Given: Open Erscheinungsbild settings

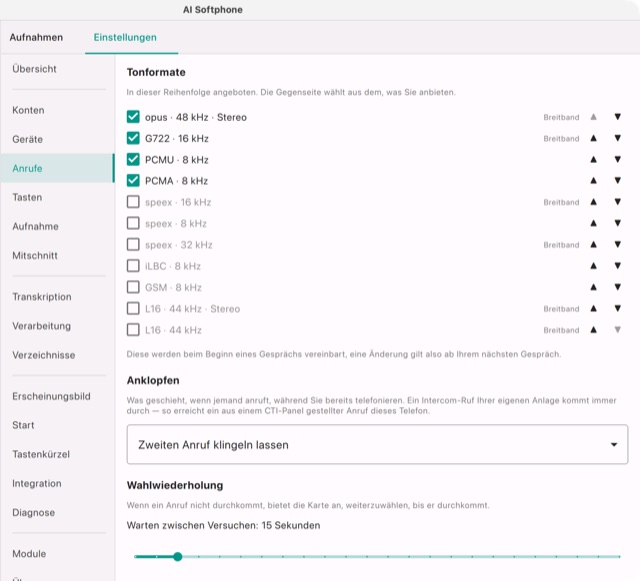Looking at the screenshot, I should (57, 396).
